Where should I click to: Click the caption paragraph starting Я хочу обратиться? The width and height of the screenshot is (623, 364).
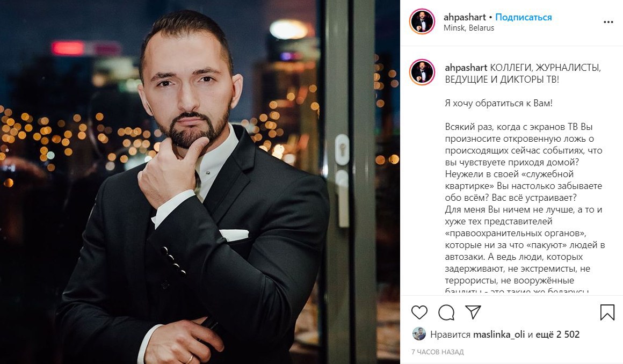point(498,103)
